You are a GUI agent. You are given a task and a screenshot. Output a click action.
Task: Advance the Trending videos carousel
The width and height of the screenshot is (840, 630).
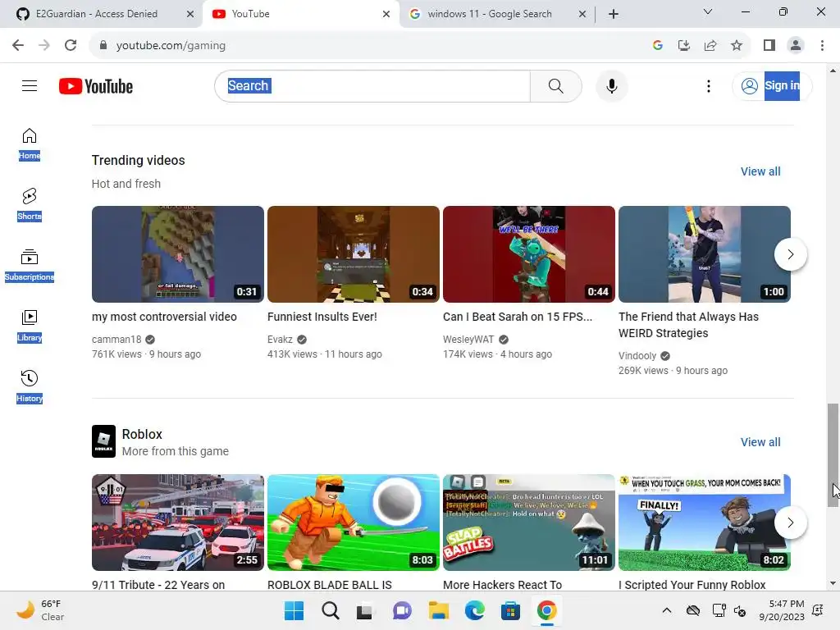point(790,254)
